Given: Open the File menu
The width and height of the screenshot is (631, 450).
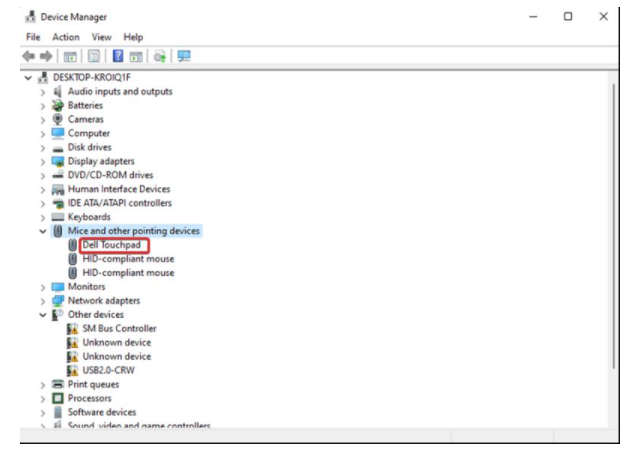Looking at the screenshot, I should pyautogui.click(x=33, y=38).
